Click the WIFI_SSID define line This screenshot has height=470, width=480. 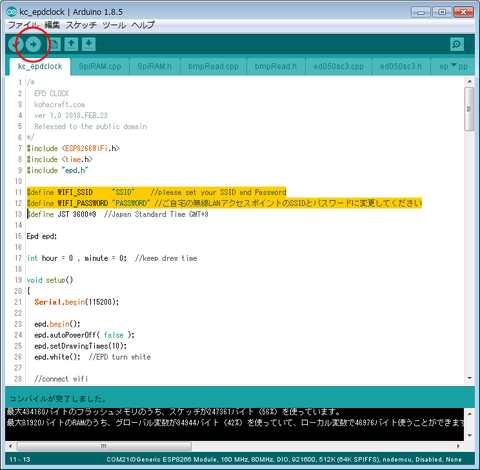coord(156,192)
